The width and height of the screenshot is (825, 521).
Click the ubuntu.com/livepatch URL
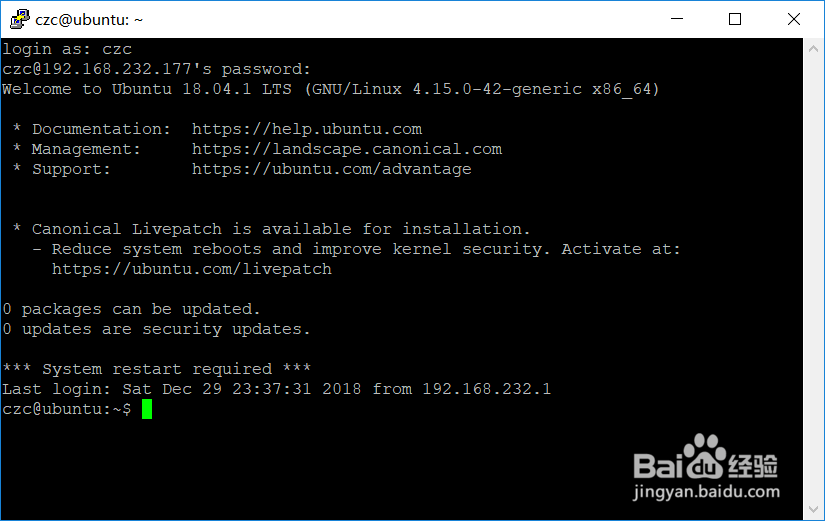click(x=191, y=269)
